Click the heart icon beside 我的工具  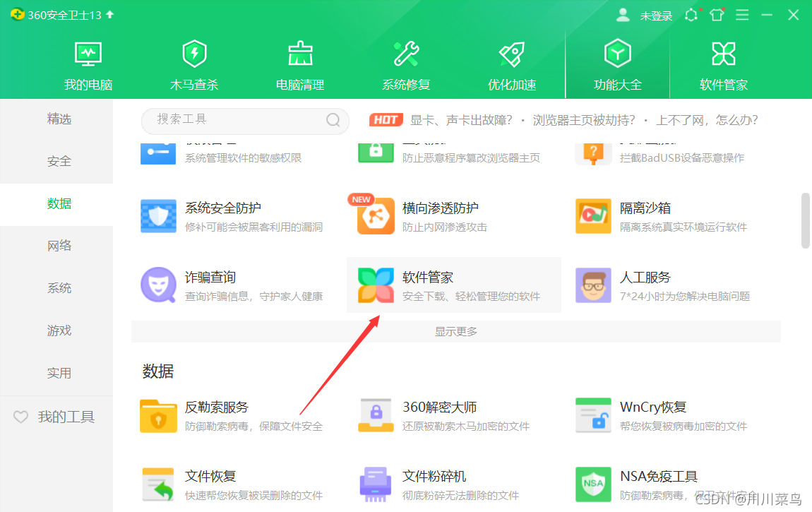click(20, 417)
